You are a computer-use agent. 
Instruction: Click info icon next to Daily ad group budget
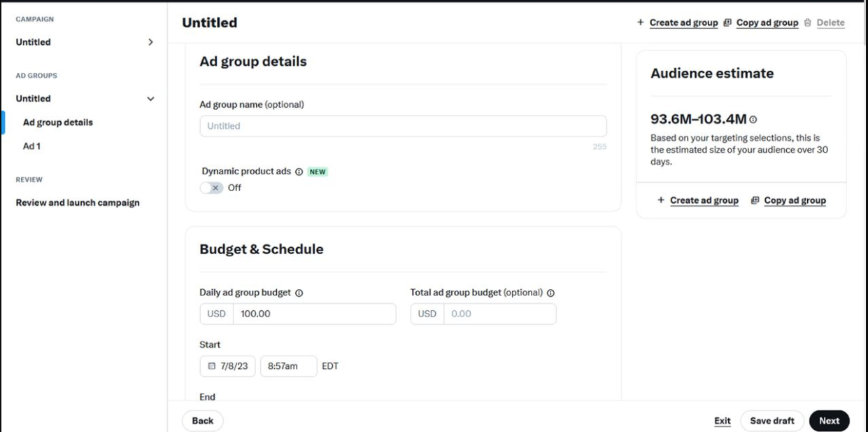299,293
